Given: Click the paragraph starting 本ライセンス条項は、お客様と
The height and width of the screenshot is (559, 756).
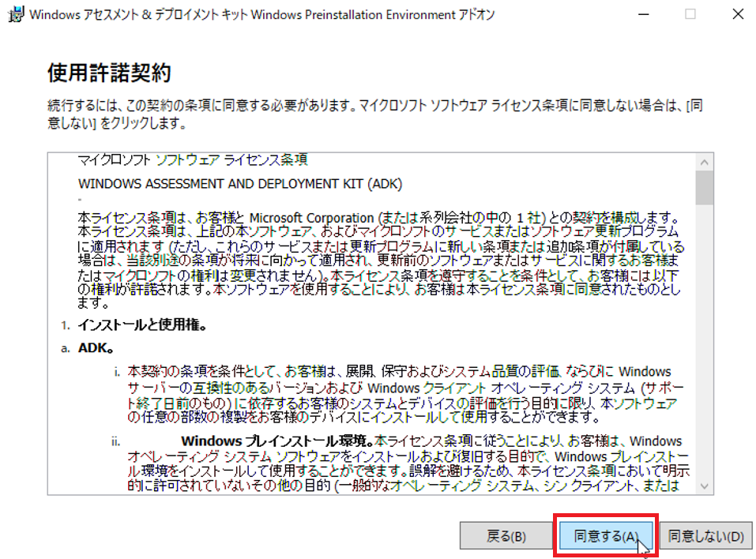Looking at the screenshot, I should tap(381, 261).
